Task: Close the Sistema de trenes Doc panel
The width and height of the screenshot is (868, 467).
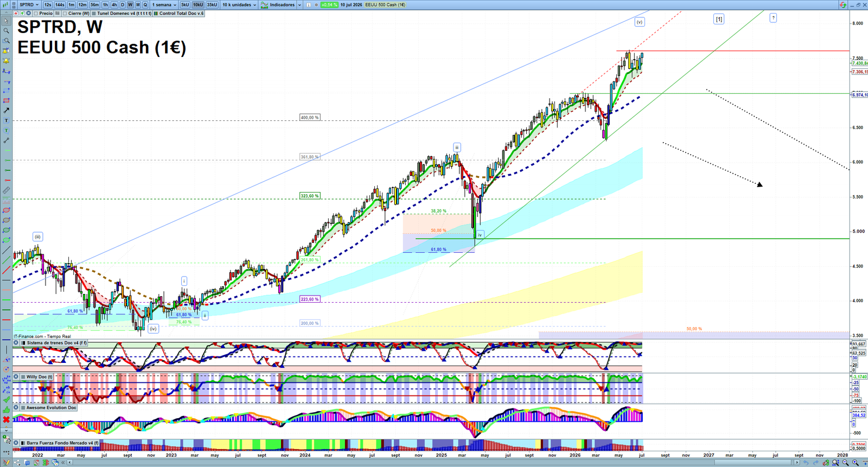Action: coord(16,343)
